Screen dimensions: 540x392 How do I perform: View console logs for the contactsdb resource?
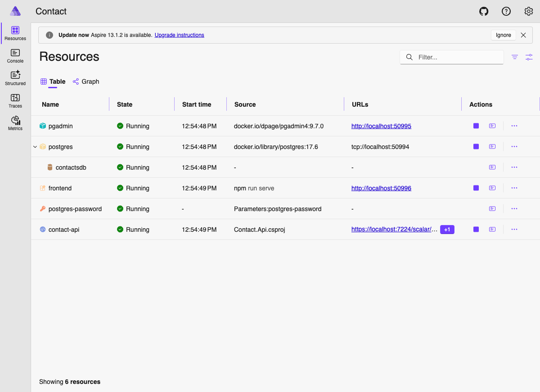492,167
